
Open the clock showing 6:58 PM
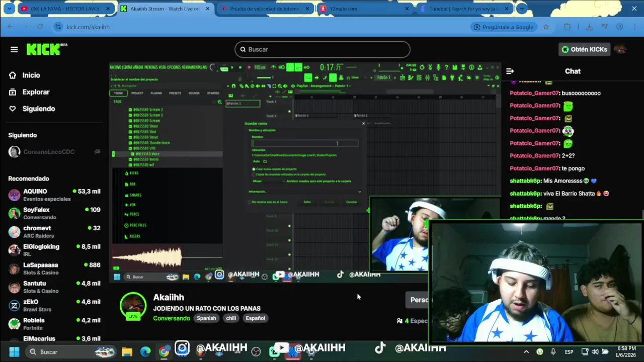point(626,352)
